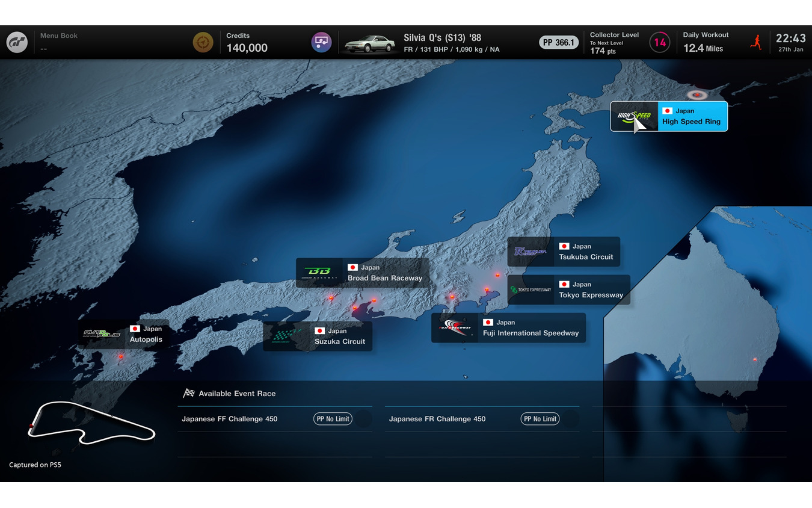Image resolution: width=812 pixels, height=508 pixels.
Task: Open the purple garage car-select icon
Action: click(x=321, y=42)
